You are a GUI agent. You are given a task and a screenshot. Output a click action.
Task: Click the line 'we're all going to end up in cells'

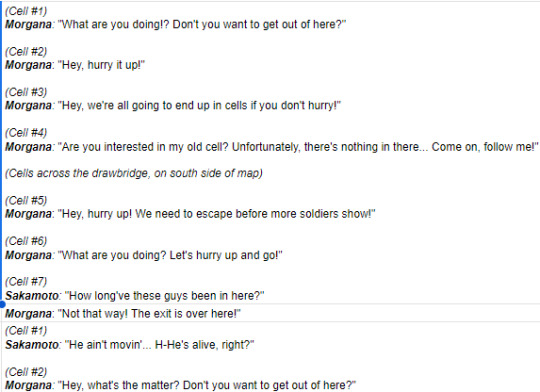pyautogui.click(x=173, y=105)
